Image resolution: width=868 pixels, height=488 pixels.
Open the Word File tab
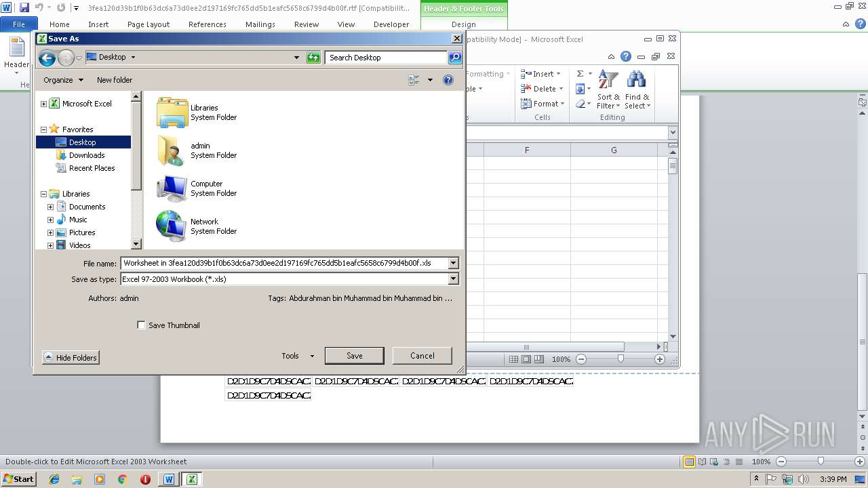(x=19, y=24)
